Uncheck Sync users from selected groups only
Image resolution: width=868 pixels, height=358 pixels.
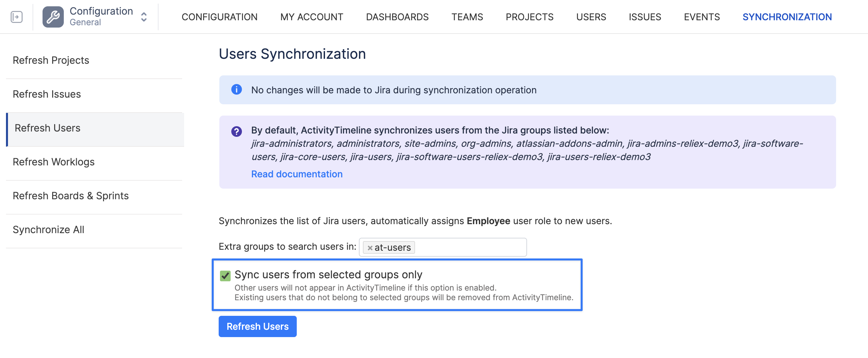[225, 276]
